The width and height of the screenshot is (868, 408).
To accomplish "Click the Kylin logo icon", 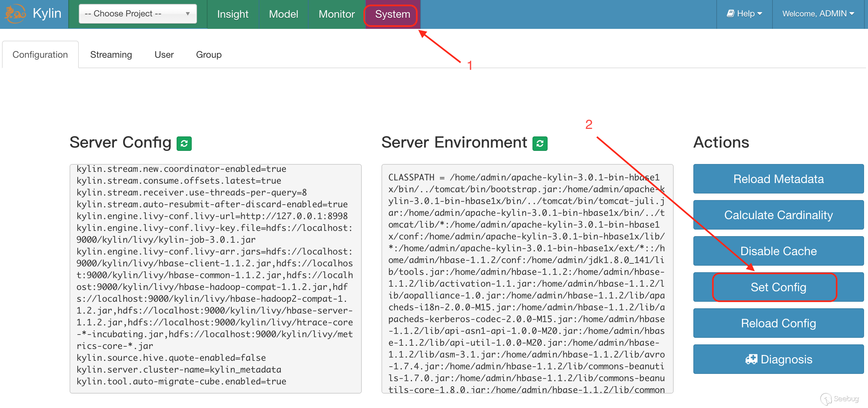I will (x=15, y=14).
